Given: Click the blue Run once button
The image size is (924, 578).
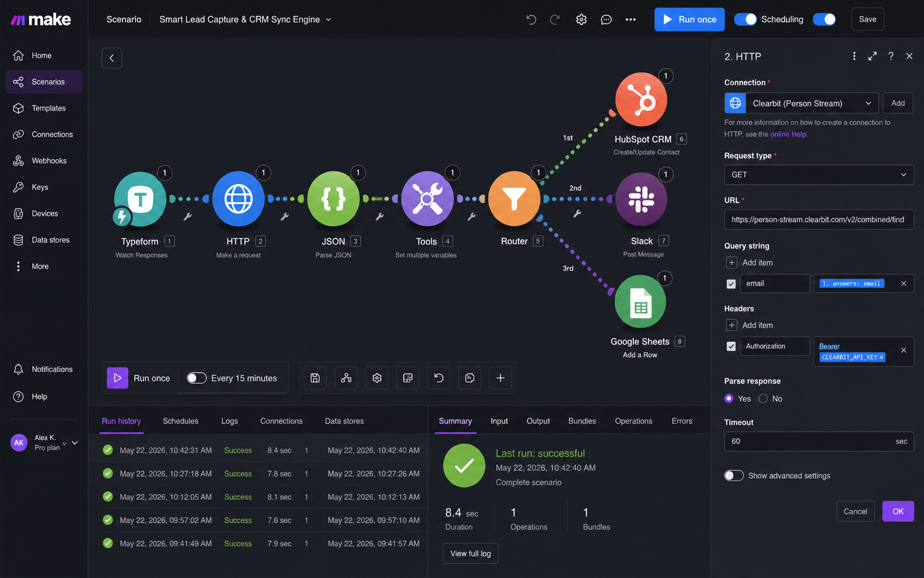Looking at the screenshot, I should [689, 19].
